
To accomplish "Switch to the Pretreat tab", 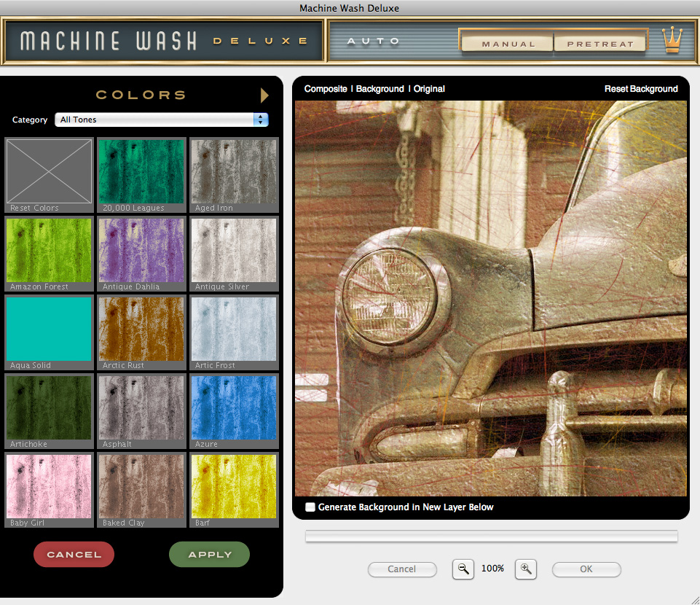I will [x=600, y=44].
